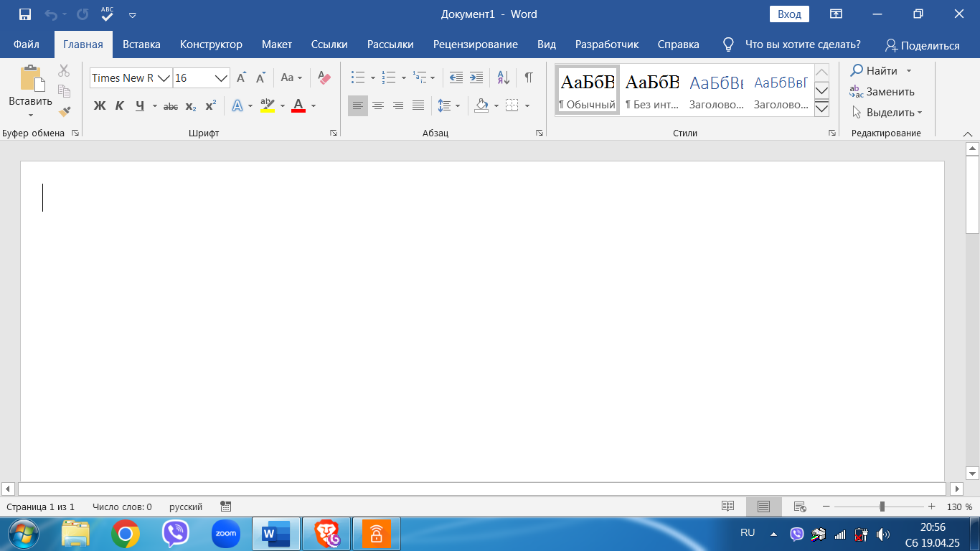Apply the red font color

click(x=298, y=105)
